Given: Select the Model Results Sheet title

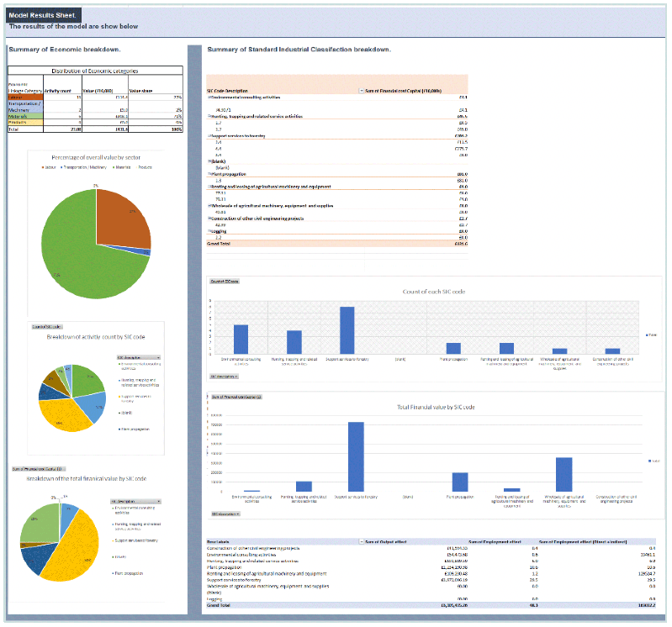Looking at the screenshot, I should pos(42,15).
